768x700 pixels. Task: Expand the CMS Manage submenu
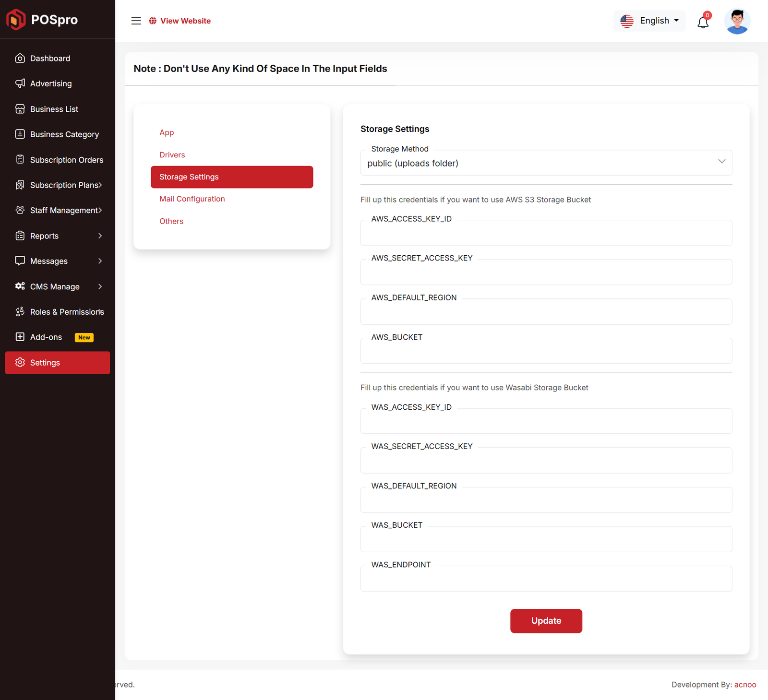point(100,286)
